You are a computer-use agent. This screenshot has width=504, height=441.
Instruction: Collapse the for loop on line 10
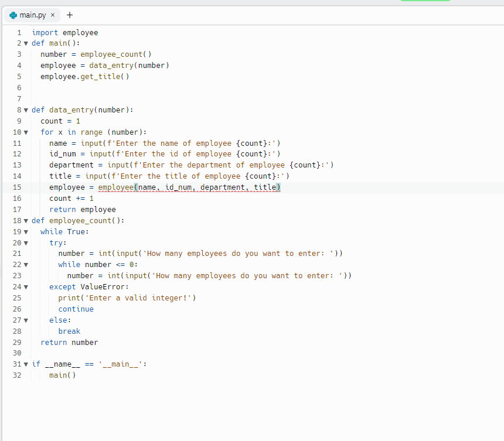[x=26, y=132]
